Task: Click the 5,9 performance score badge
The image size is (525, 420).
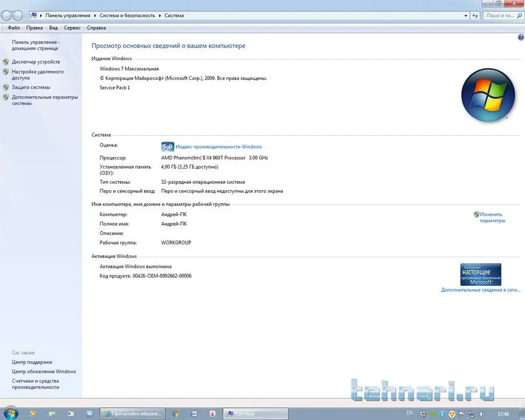Action: point(168,146)
